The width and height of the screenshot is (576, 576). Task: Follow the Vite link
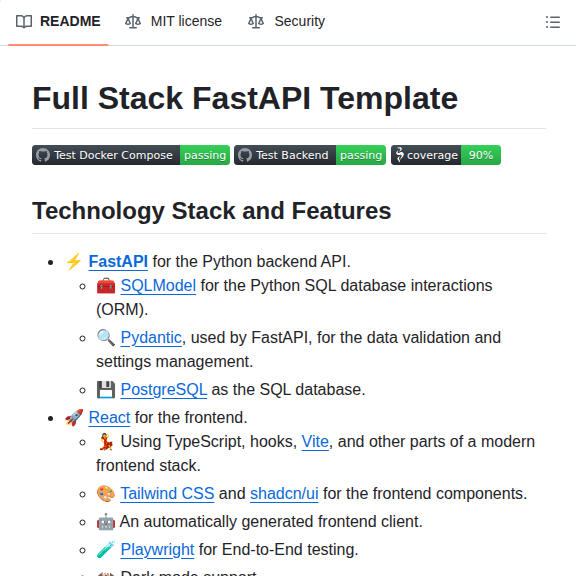pyautogui.click(x=315, y=442)
